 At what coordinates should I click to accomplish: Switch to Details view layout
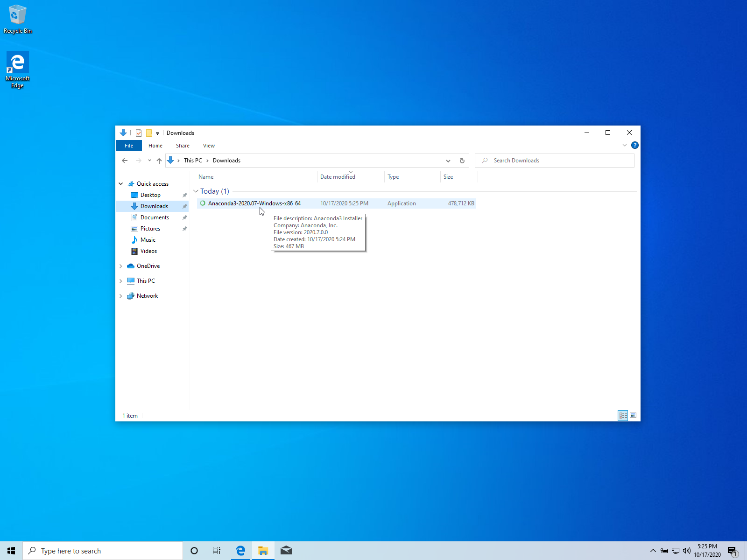pyautogui.click(x=623, y=415)
